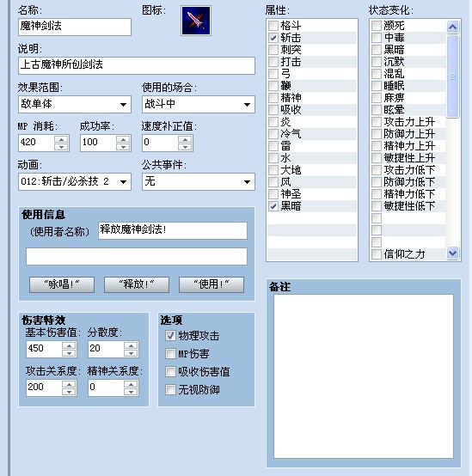
Task: Check the 水 attribute
Action: point(273,158)
